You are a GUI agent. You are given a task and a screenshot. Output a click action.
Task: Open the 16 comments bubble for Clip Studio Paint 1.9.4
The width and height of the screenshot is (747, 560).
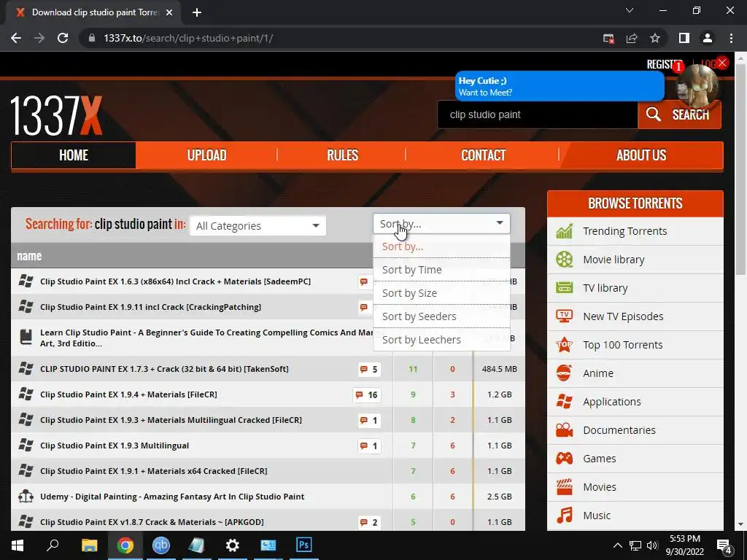click(367, 394)
